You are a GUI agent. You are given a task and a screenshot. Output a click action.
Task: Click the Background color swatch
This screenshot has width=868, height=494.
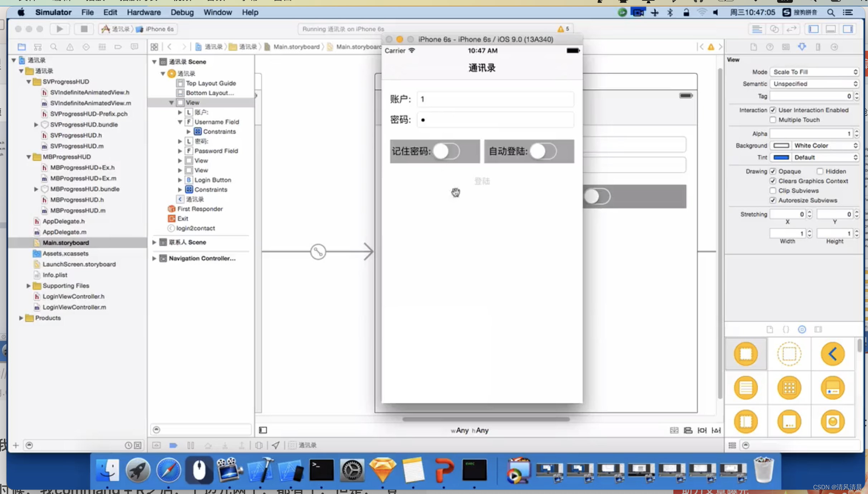(781, 145)
